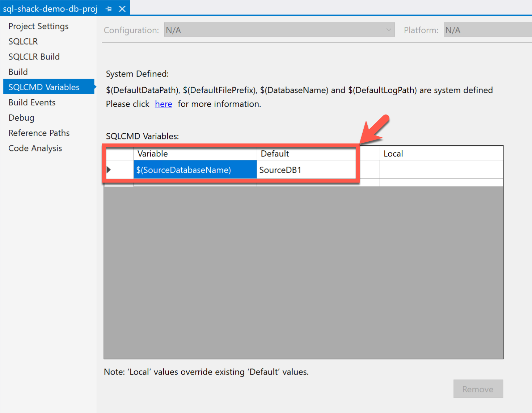Image resolution: width=532 pixels, height=413 pixels.
Task: Open the Reference Paths page
Action: pos(39,133)
